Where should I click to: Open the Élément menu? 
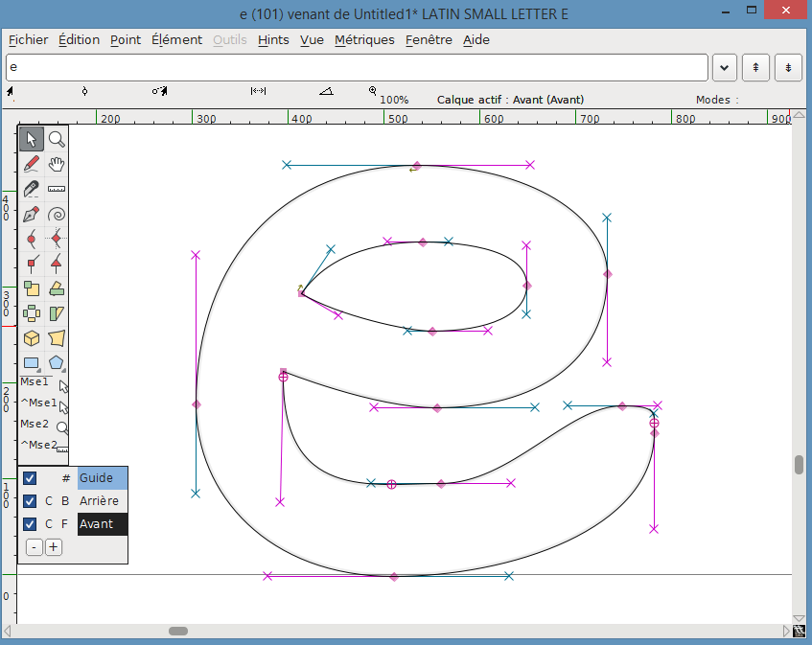coord(176,39)
